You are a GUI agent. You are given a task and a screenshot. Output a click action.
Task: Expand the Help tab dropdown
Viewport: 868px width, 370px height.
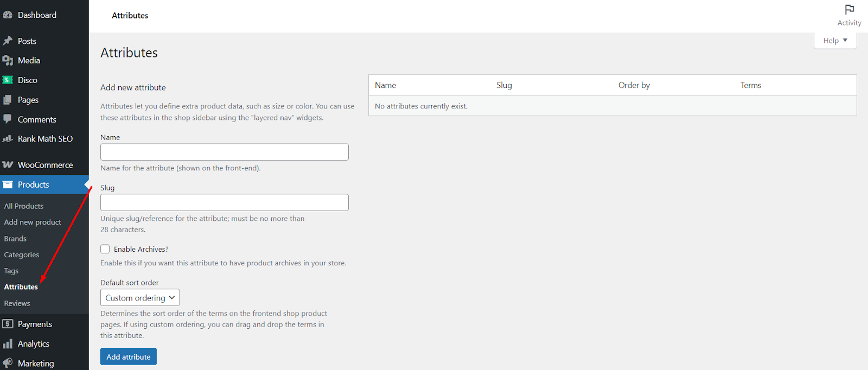tap(835, 41)
